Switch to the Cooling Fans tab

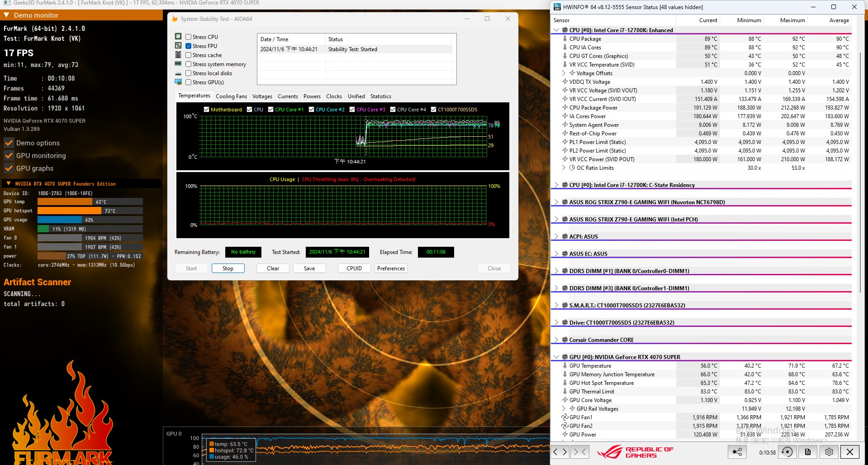(231, 96)
